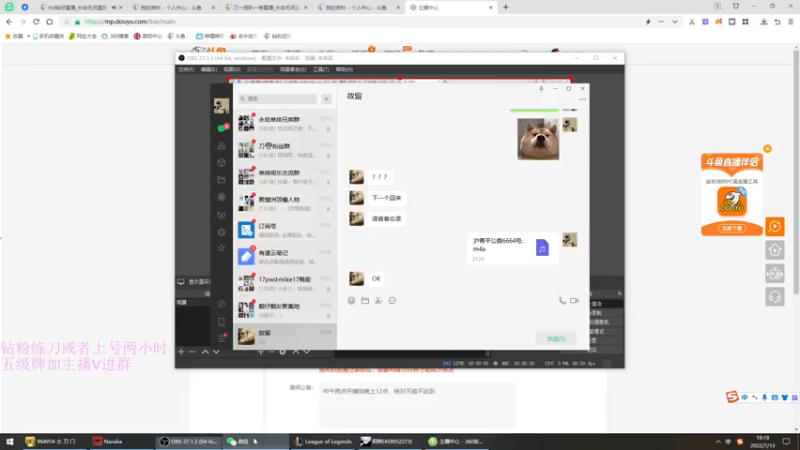Open the OBS 工具(T) menu
This screenshot has width=800, height=450.
coord(321,69)
